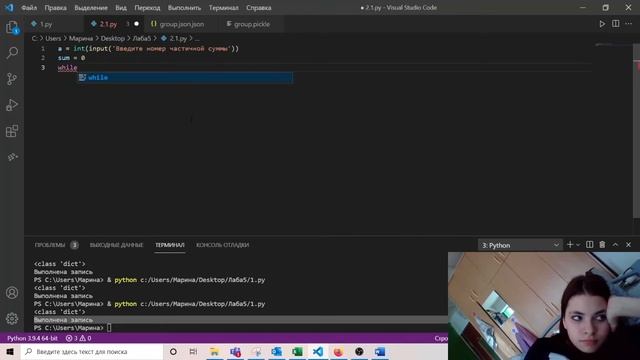Screen dimensions: 640x360
Task: Click the 'sum = 0' code line
Action: coord(71,58)
